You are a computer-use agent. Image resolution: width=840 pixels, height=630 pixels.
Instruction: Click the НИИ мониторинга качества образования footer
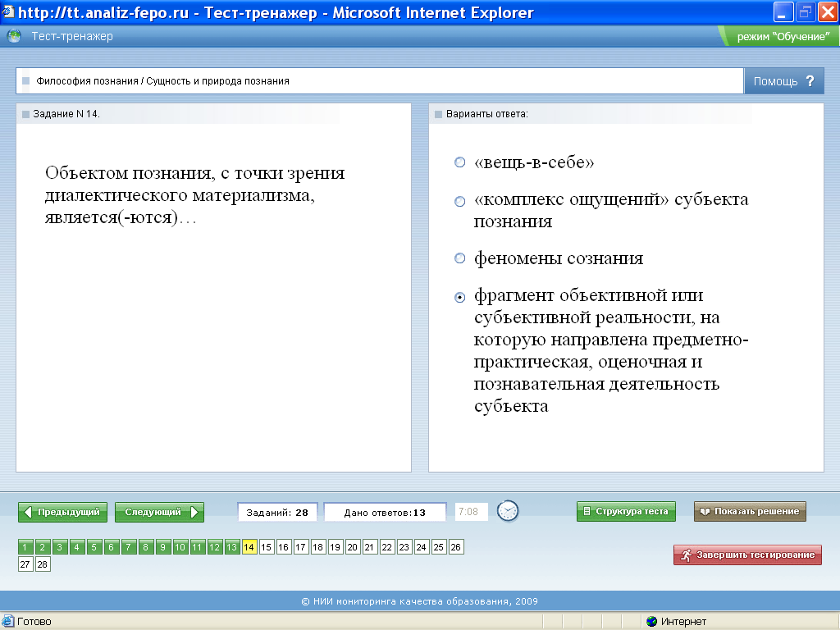click(419, 601)
